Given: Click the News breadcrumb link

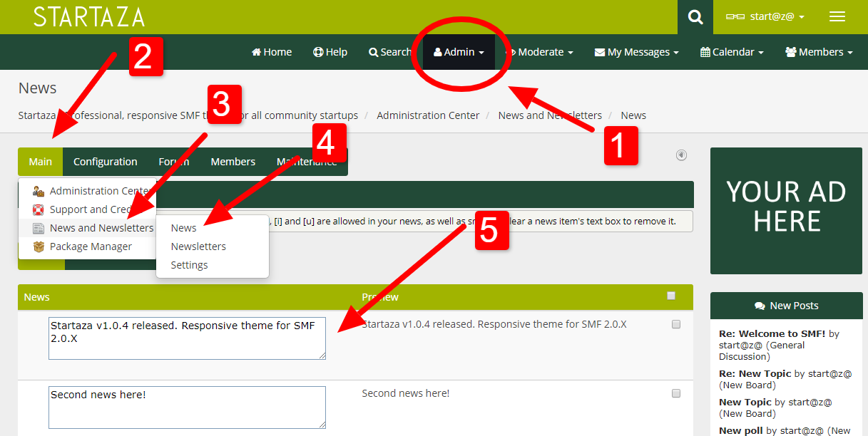Looking at the screenshot, I should pos(633,115).
